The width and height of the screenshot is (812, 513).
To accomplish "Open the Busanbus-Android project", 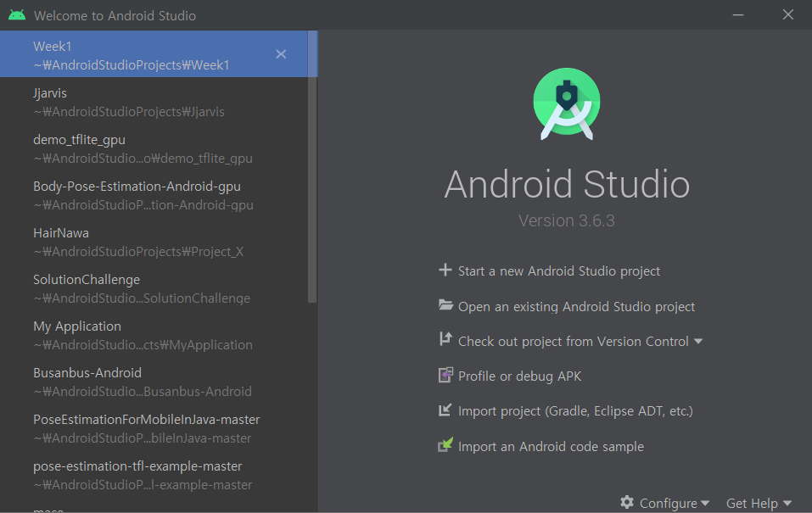I will 154,382.
